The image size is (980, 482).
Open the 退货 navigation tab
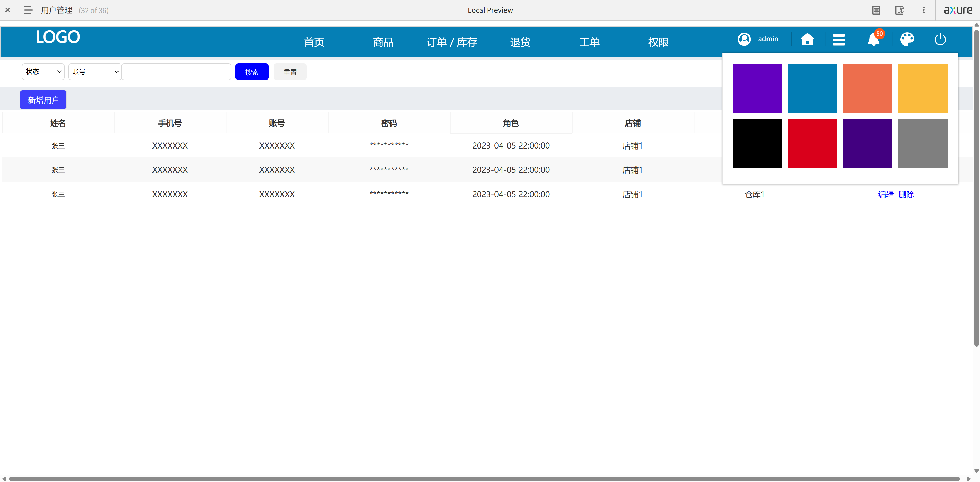click(x=521, y=42)
